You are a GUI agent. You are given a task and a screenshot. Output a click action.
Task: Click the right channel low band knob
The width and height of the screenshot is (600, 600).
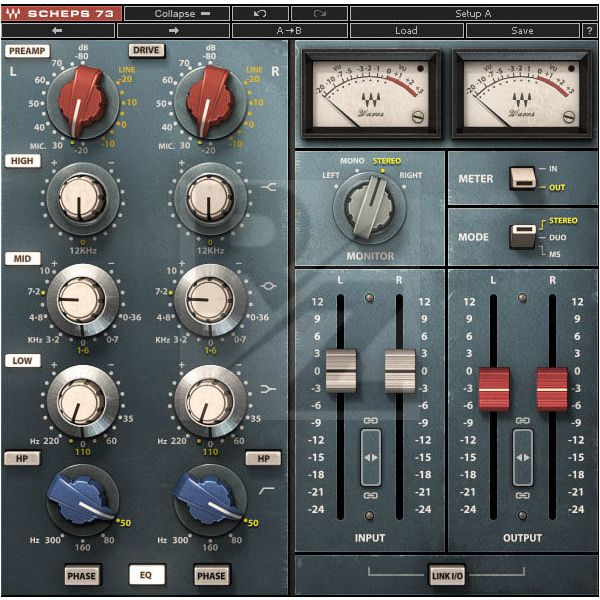pyautogui.click(x=210, y=401)
